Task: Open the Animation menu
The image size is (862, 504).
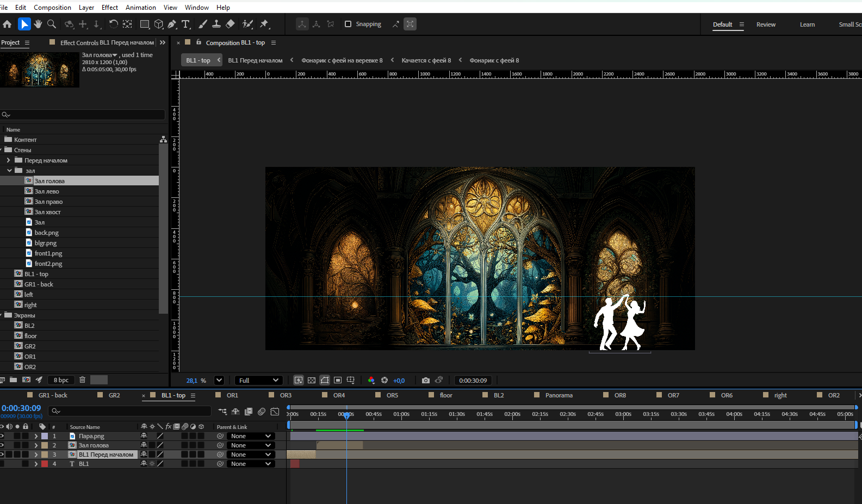Action: [x=140, y=8]
